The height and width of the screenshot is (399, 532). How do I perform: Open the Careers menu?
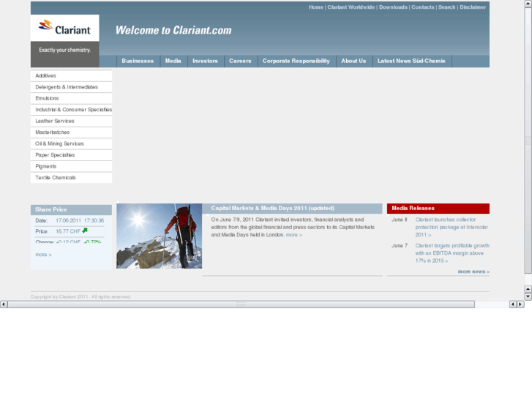click(240, 61)
